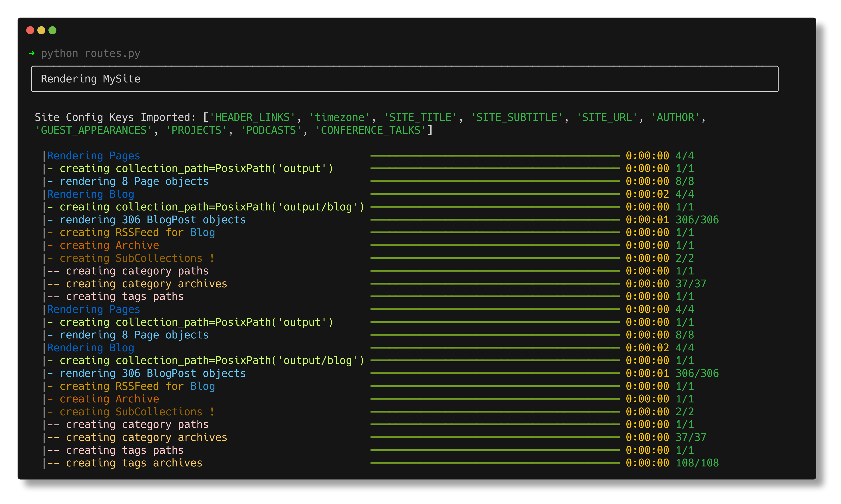Select the 'SITE_URL' config key

607,117
